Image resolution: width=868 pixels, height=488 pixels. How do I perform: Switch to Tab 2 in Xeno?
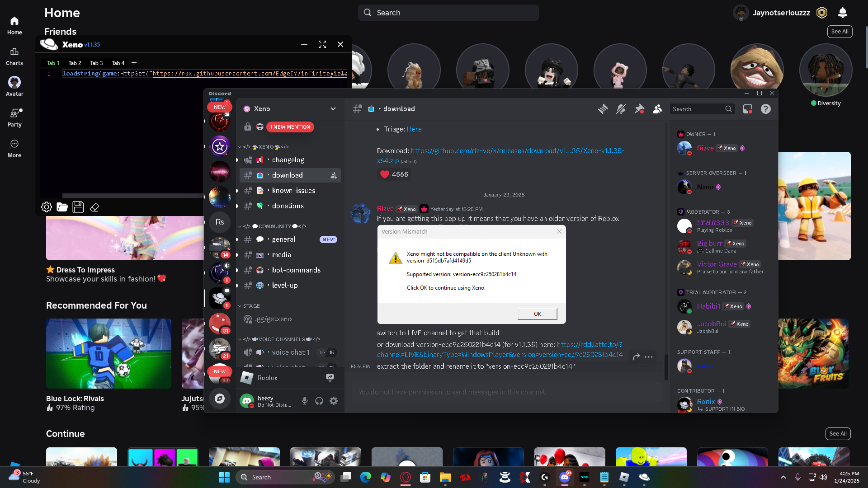[75, 63]
